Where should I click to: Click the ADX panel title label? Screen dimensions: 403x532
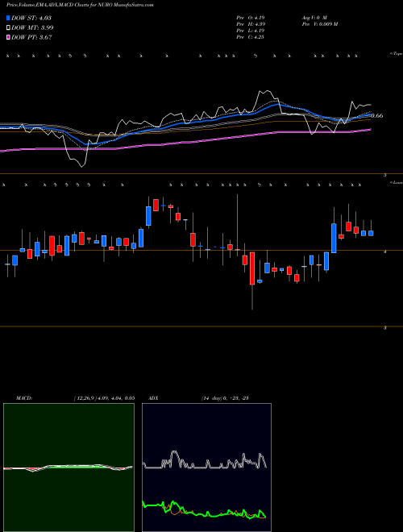point(153,397)
